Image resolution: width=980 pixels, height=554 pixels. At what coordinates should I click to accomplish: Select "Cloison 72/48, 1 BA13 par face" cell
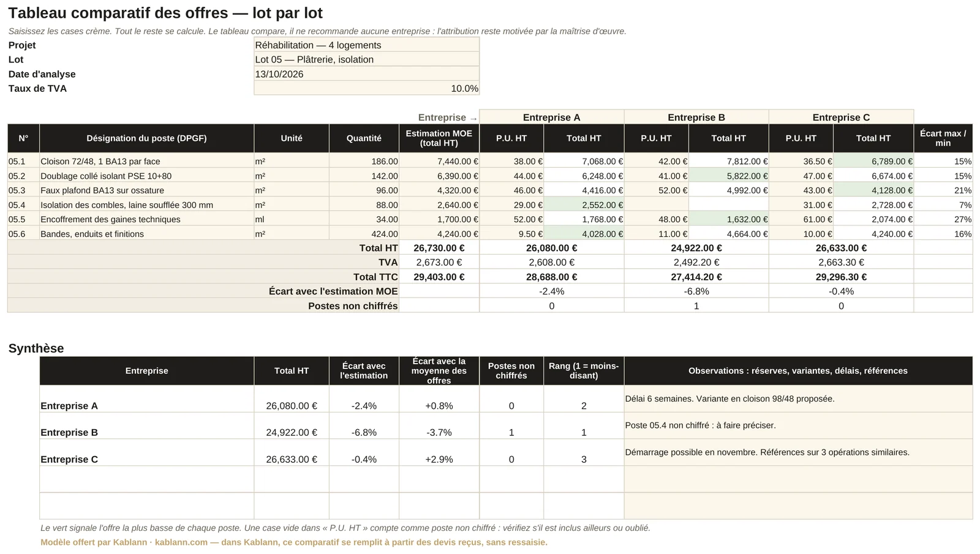coord(146,161)
